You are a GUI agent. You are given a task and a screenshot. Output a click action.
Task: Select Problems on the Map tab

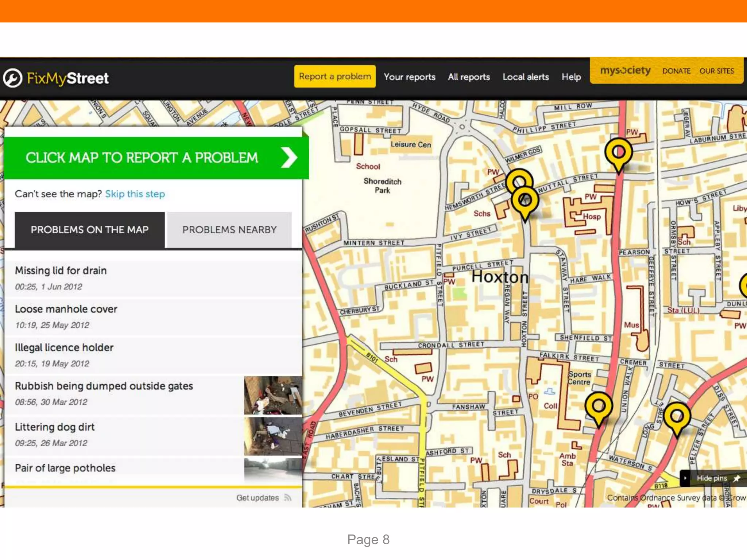pyautogui.click(x=89, y=230)
